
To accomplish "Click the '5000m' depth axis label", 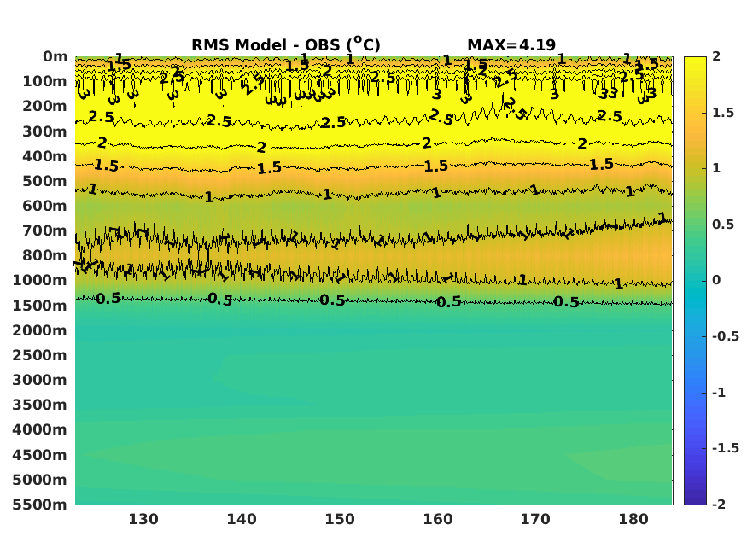I will (40, 480).
